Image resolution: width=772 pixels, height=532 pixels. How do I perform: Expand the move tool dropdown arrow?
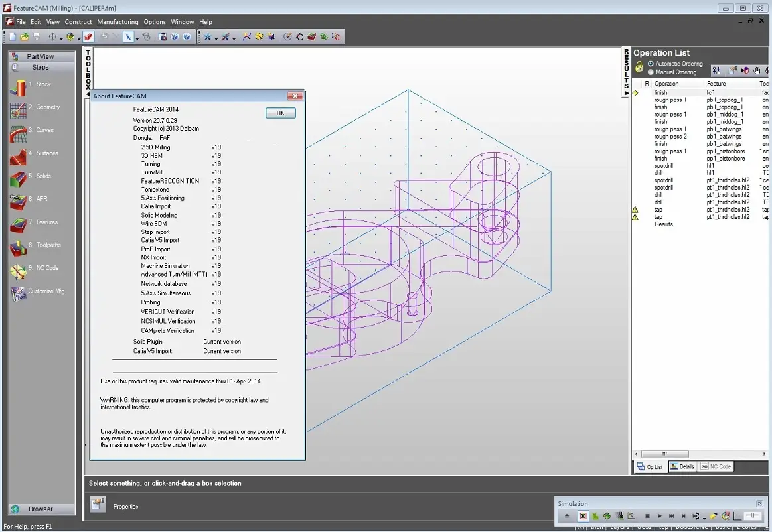[61, 38]
